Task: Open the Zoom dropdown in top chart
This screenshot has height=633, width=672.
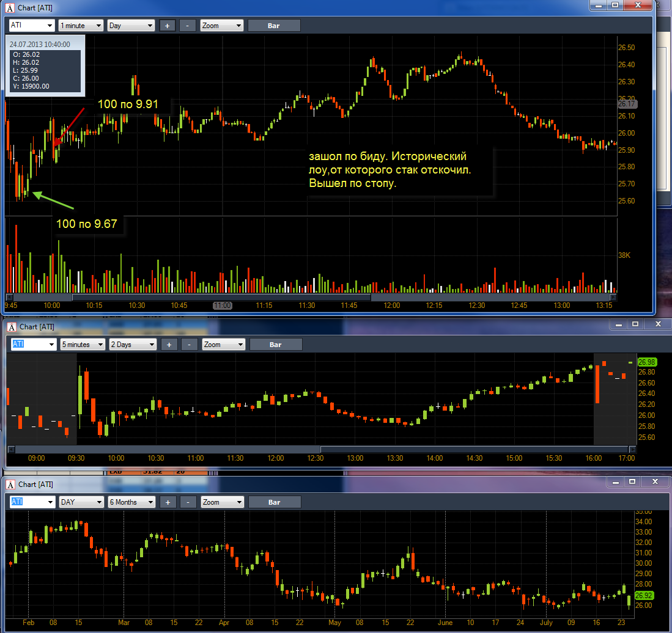Action: (x=222, y=26)
